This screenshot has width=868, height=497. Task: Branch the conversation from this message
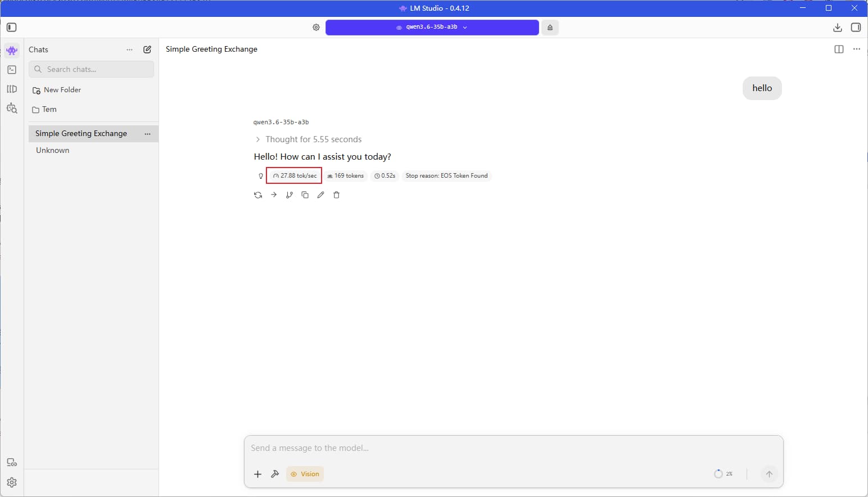tap(289, 195)
